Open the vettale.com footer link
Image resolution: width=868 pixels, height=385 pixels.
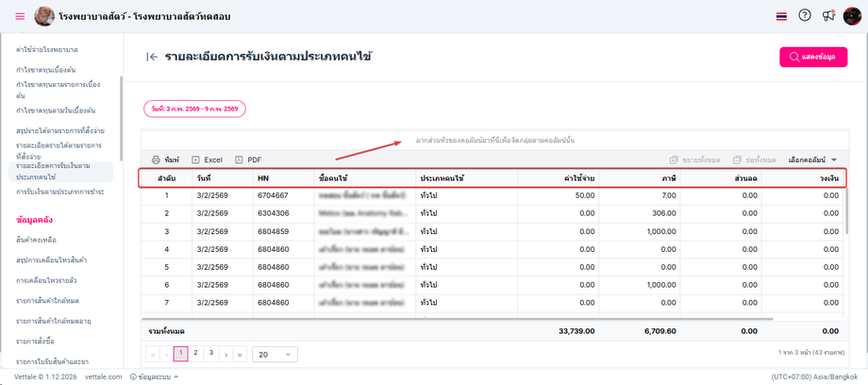click(x=104, y=377)
